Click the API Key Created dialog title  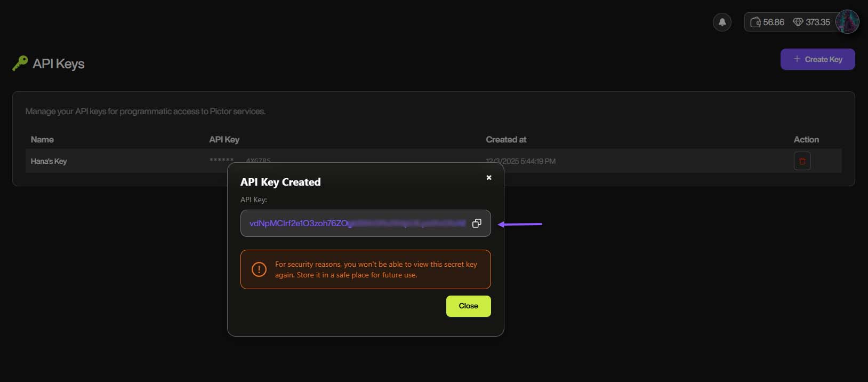280,182
